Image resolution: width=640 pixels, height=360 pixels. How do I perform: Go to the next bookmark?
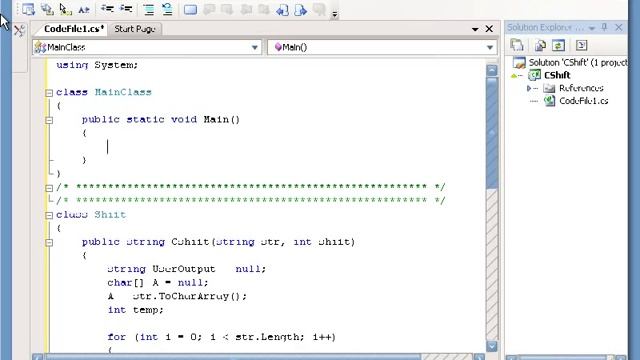pos(227,9)
